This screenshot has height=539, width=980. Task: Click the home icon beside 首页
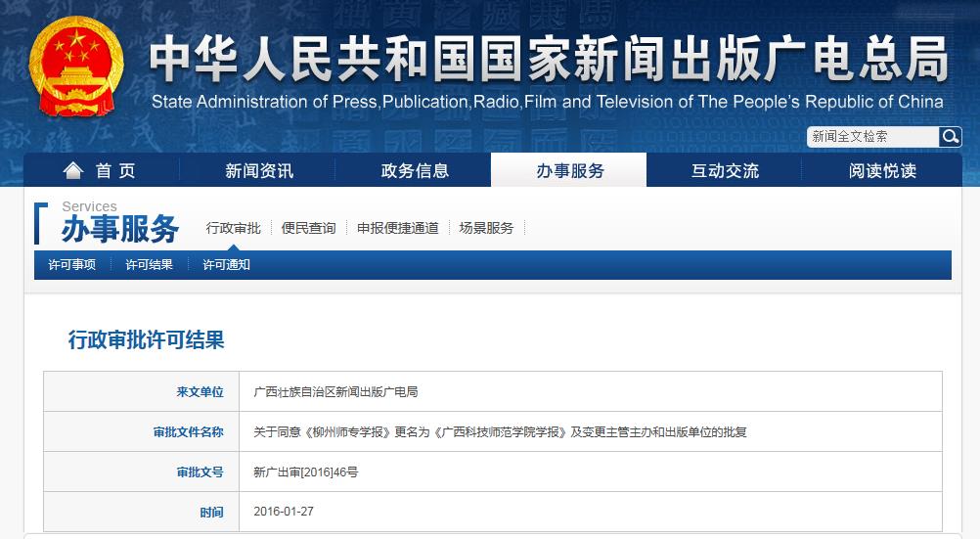[73, 170]
